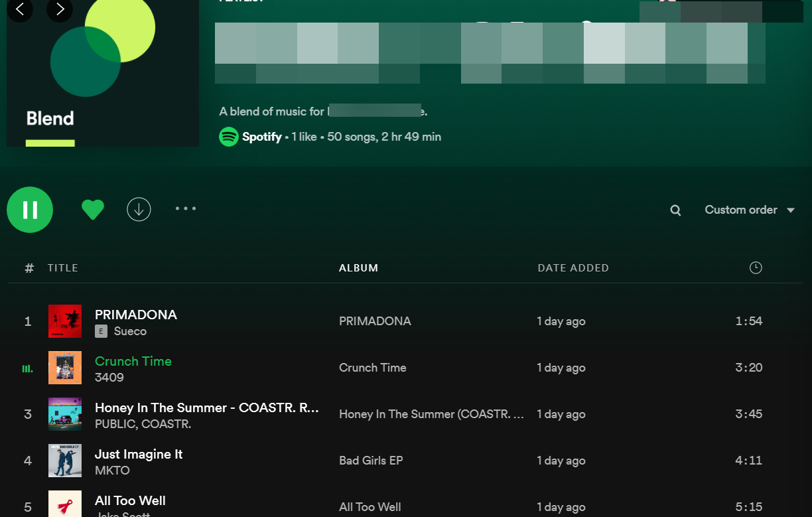Select the PRIMADONA song title

(136, 315)
